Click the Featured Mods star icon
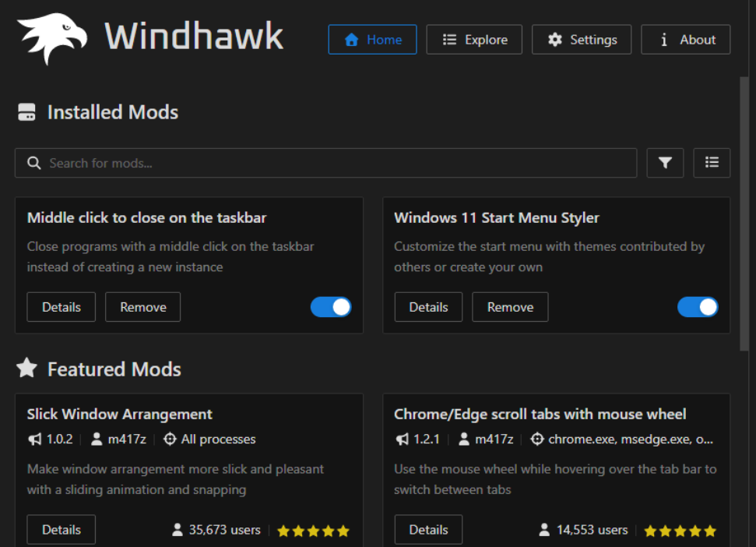 pyautogui.click(x=27, y=369)
